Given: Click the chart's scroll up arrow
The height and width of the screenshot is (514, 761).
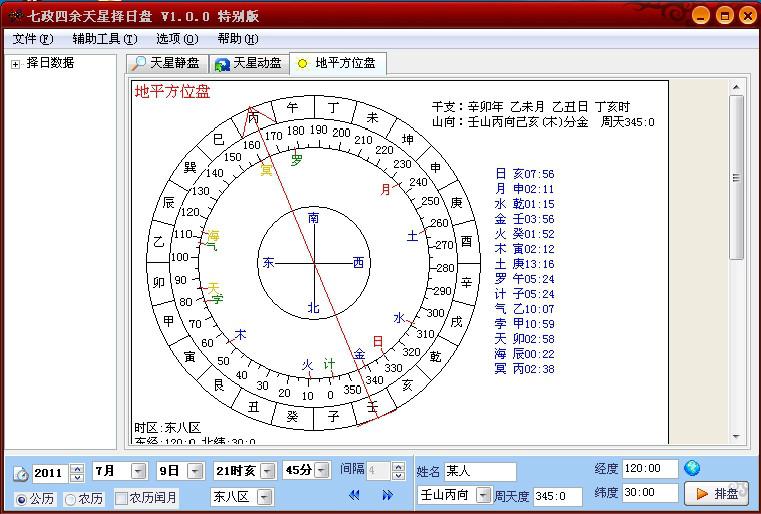Looking at the screenshot, I should [x=736, y=87].
